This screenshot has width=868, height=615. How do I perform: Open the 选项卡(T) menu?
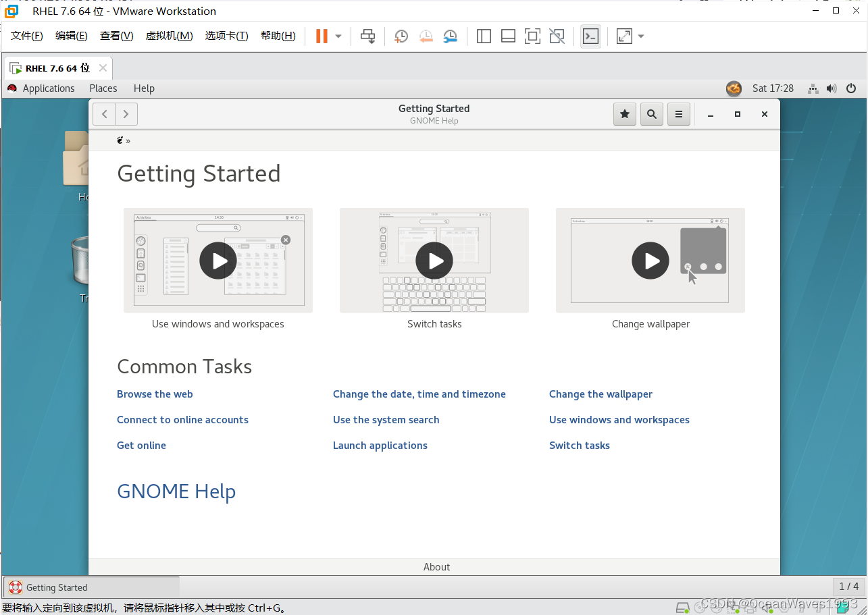pos(227,36)
